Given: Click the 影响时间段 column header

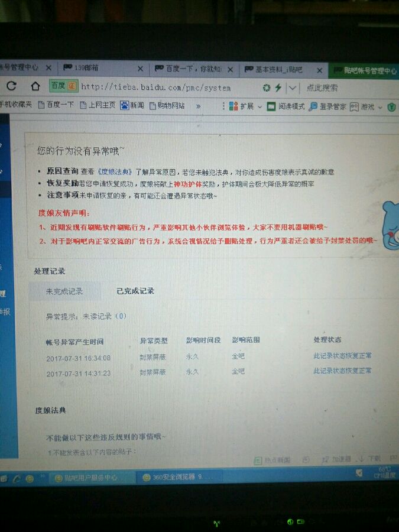Looking at the screenshot, I should click(203, 340).
